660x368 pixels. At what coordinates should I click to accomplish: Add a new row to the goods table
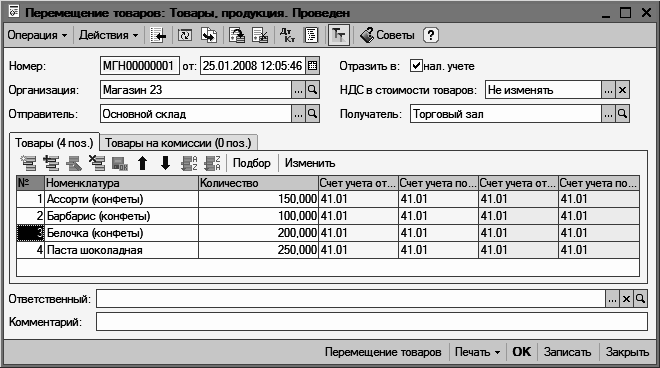[x=29, y=163]
